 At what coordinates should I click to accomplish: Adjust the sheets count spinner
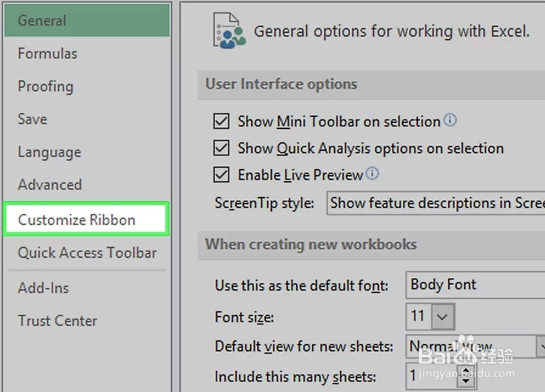point(466,378)
